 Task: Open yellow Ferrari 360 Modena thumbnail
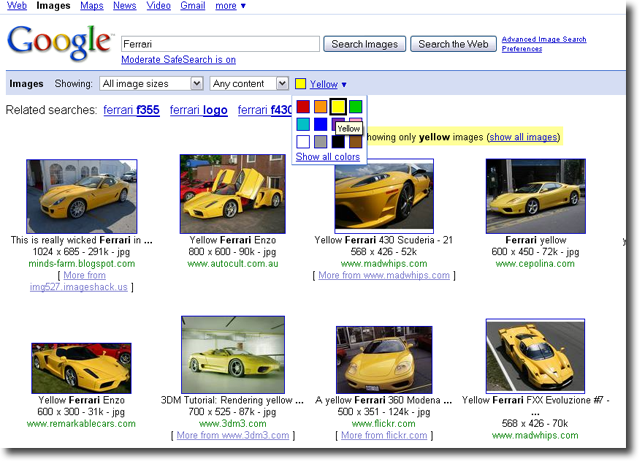pyautogui.click(x=384, y=360)
